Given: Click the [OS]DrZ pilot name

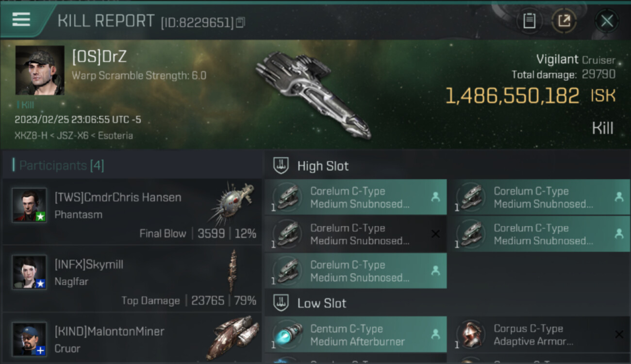Looking at the screenshot, I should (x=100, y=57).
